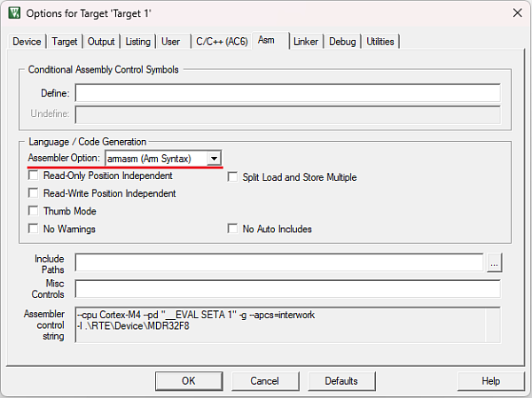Toggle Split Load and Store Multiple
Viewport: 532px width, 398px height.
point(234,177)
